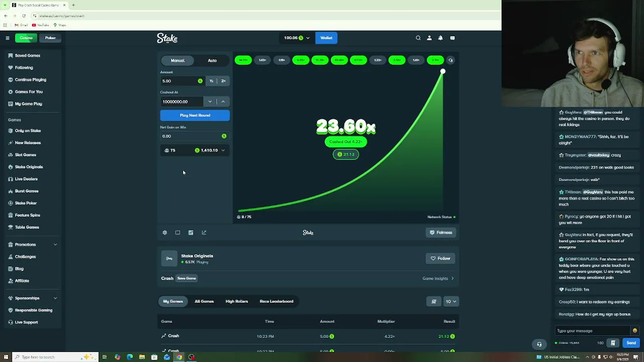Screen dimensions: 644x362
Task: Click the bet Amount input field
Action: point(182,81)
